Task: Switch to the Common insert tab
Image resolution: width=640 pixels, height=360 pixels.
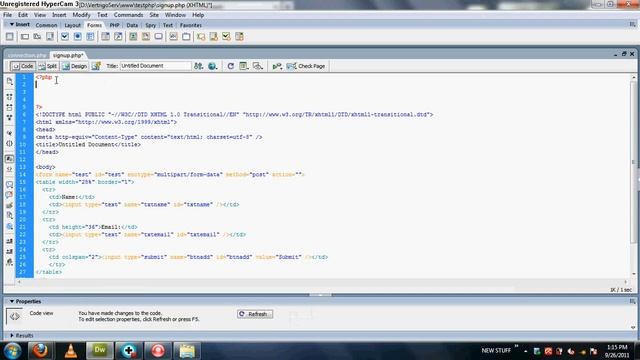Action: click(x=46, y=25)
